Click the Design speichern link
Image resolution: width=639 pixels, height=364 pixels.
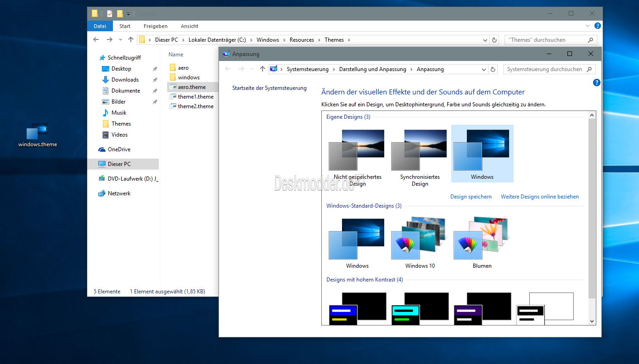[x=471, y=197]
